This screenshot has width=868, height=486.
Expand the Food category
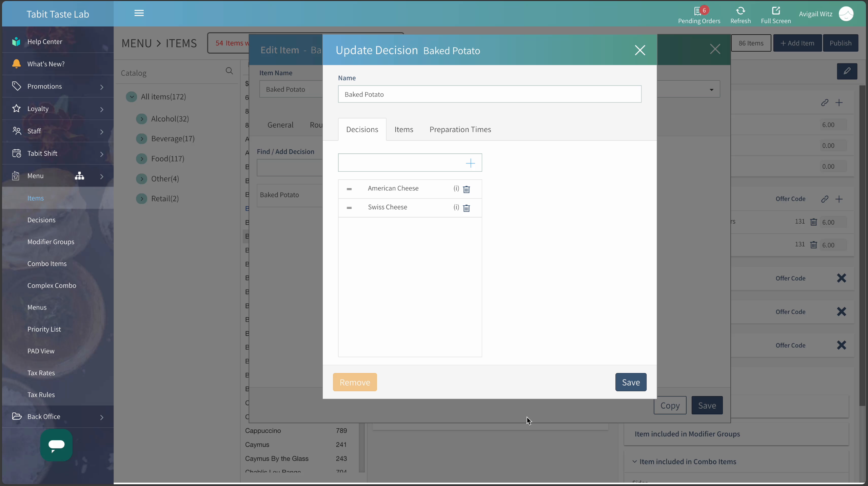[141, 159]
